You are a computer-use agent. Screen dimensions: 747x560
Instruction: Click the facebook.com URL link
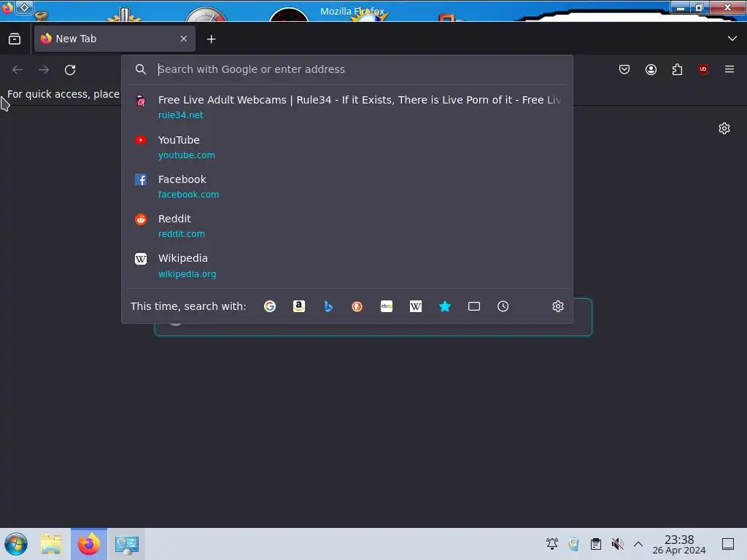(x=188, y=194)
